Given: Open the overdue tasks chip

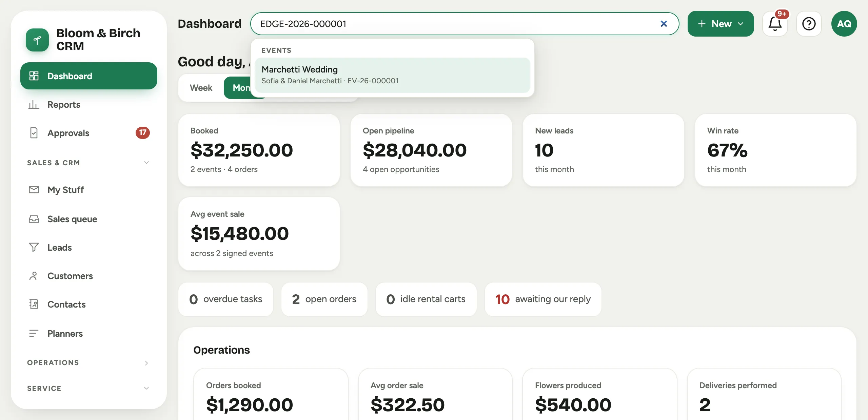Looking at the screenshot, I should click(x=226, y=299).
